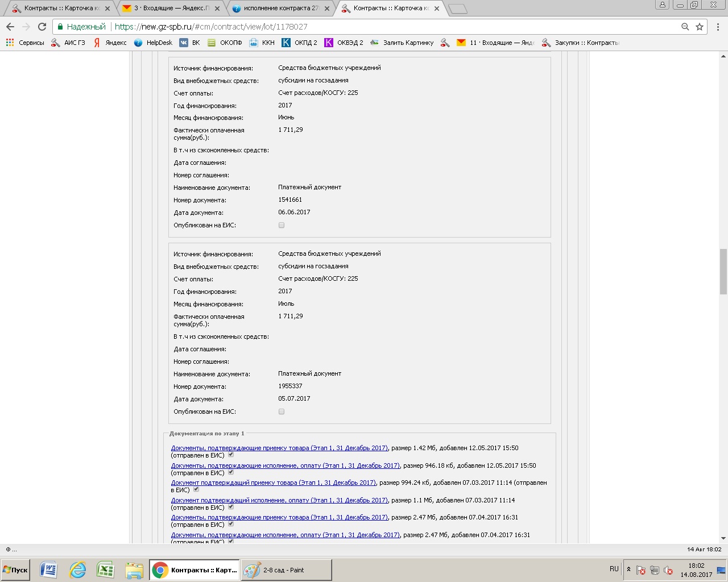Switch the RU input language indicator
728x582 pixels.
[x=614, y=569]
